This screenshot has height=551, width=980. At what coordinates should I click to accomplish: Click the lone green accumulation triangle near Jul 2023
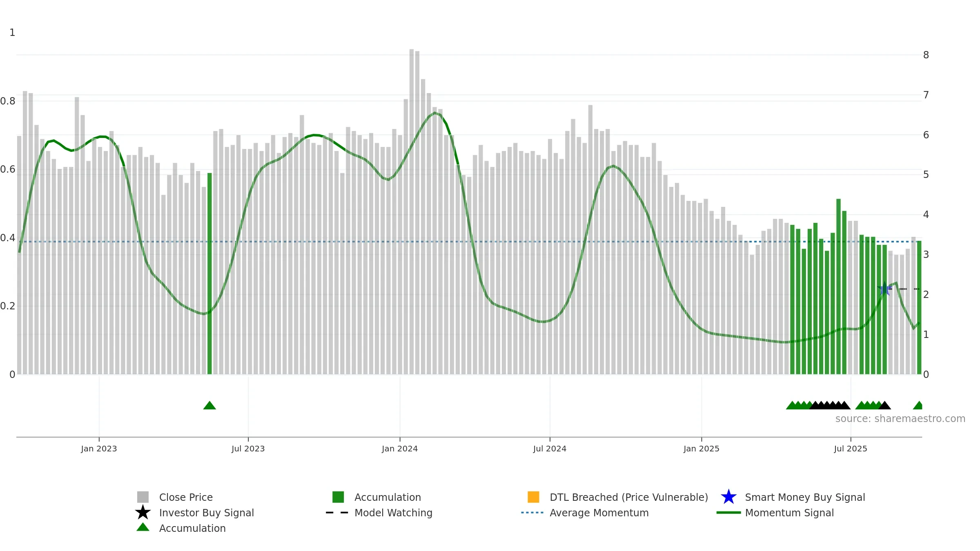(209, 405)
